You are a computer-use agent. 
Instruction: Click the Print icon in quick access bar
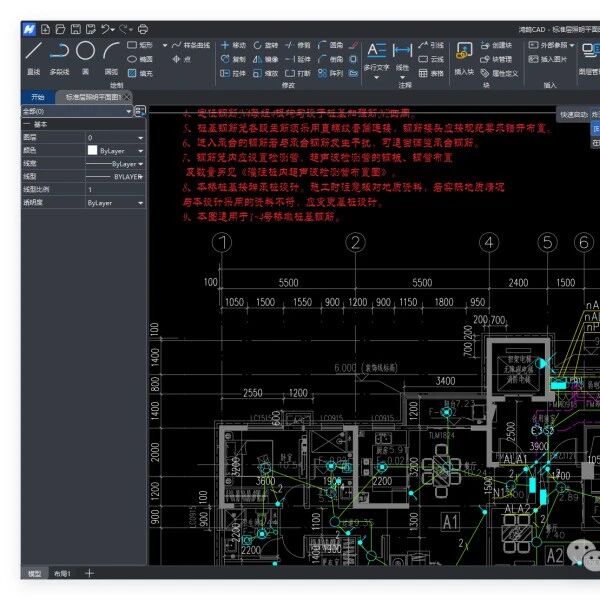tap(142, 29)
